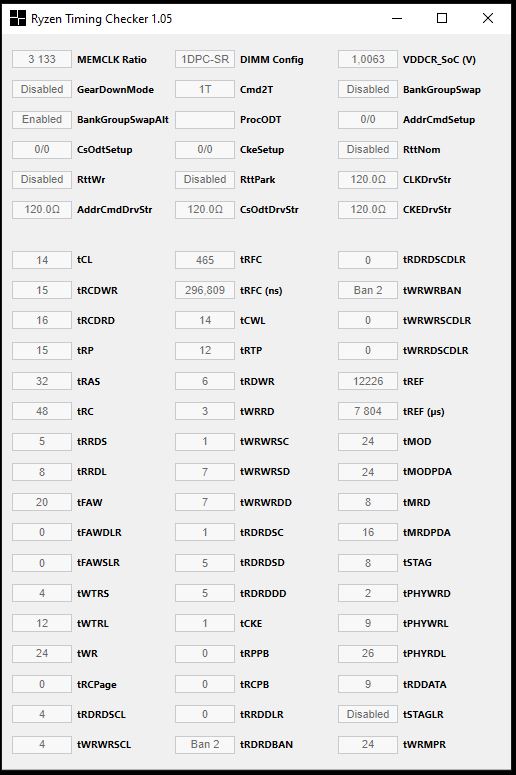This screenshot has height=775, width=516.
Task: Click the empty ProcODT field
Action: 205,120
